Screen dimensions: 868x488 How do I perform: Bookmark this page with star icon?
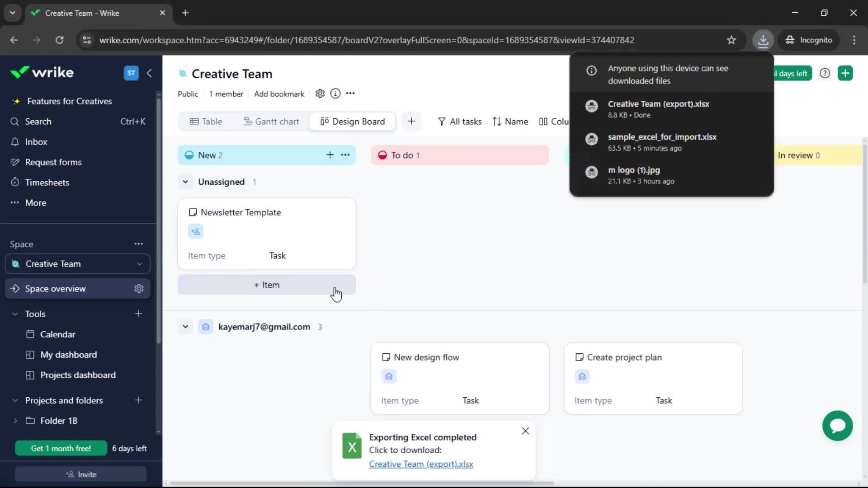[x=731, y=40]
